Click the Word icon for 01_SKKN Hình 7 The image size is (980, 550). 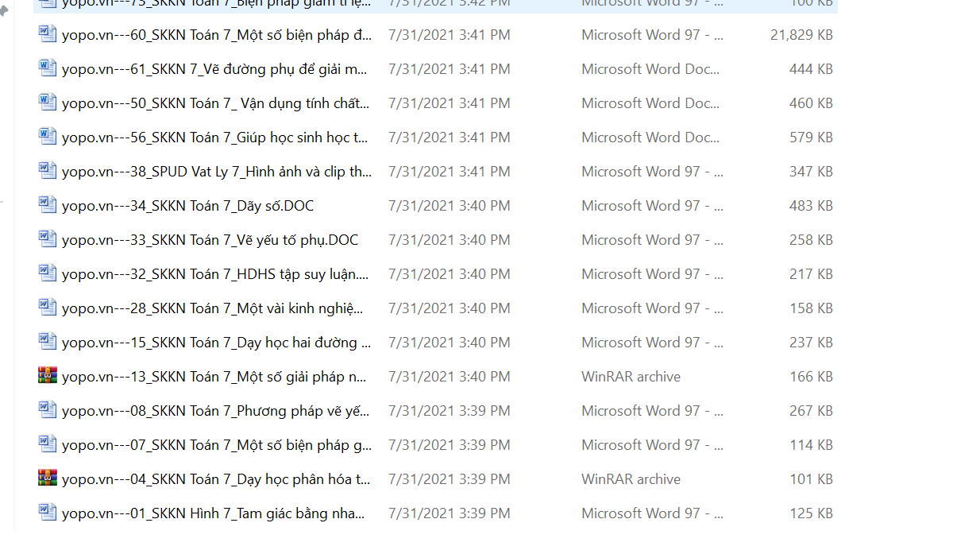[48, 513]
